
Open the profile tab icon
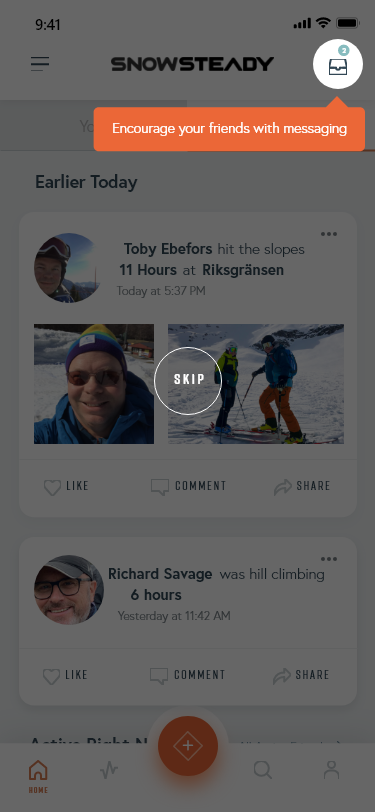(x=331, y=770)
